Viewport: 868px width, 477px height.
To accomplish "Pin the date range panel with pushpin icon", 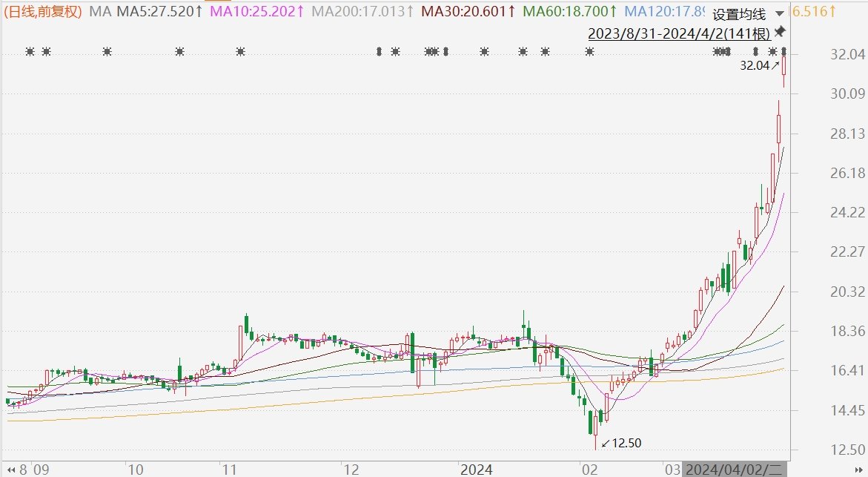I will [780, 32].
